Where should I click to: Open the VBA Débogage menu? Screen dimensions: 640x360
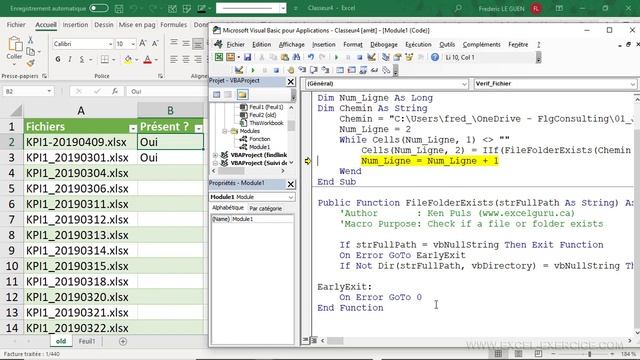[384, 44]
